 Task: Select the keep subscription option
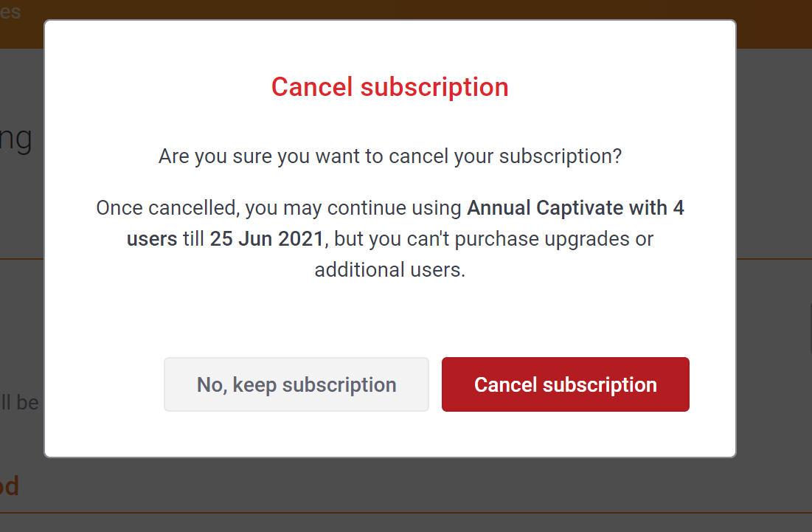[x=296, y=384]
